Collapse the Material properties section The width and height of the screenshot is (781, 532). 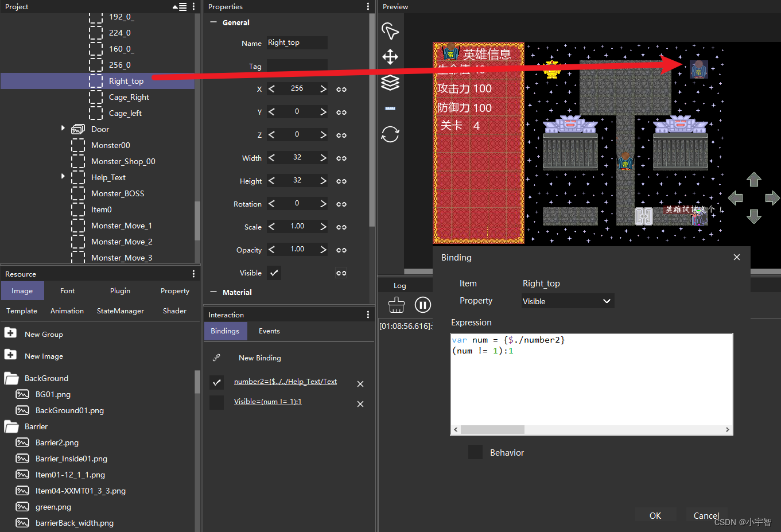tap(213, 292)
